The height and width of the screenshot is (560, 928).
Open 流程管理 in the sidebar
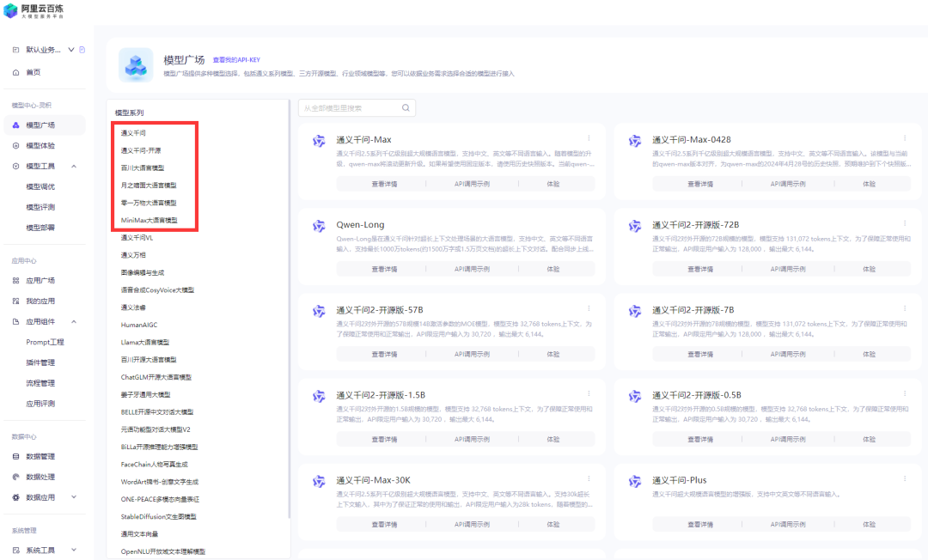40,383
